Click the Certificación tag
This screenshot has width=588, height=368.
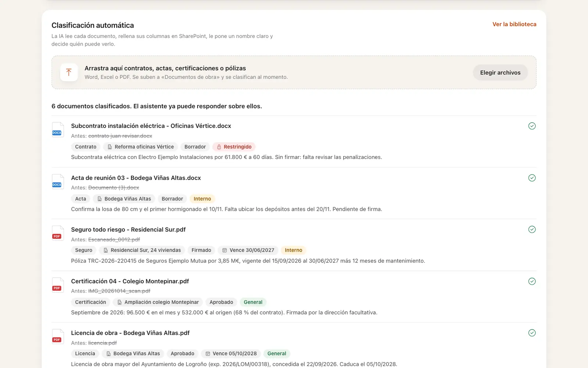90,302
